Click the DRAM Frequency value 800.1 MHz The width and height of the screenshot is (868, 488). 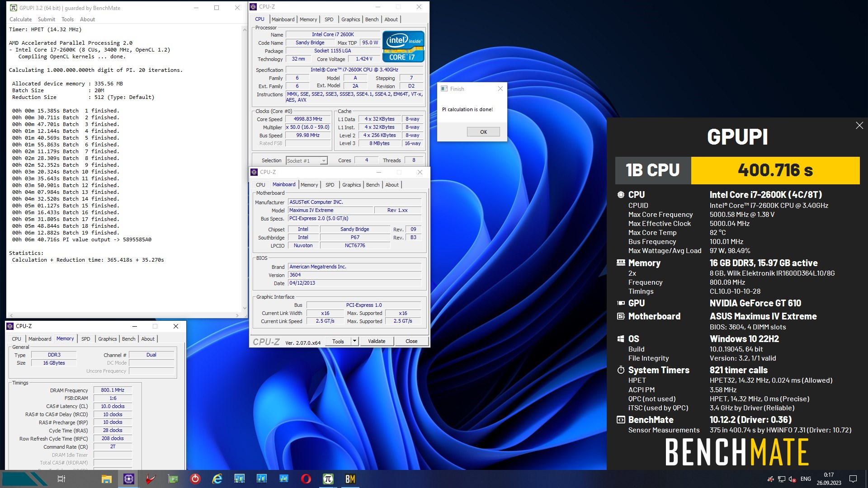pyautogui.click(x=113, y=390)
